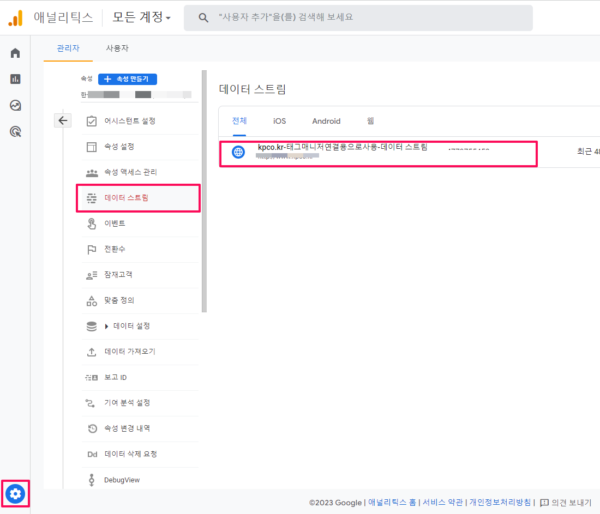
Task: Open 속성 액세스 관리 menu entry
Action: [140, 173]
